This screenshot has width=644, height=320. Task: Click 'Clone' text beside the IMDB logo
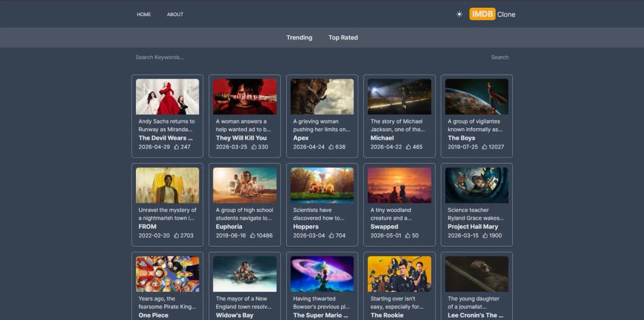tap(506, 14)
